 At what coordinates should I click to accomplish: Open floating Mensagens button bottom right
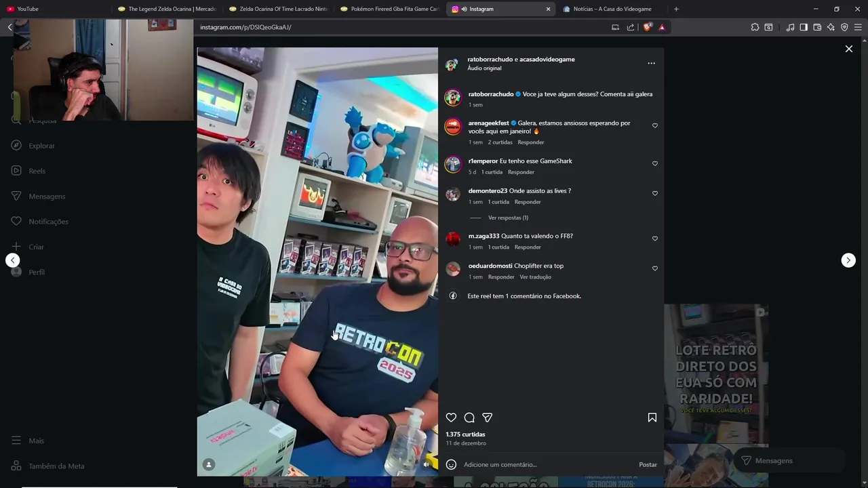[x=789, y=460]
